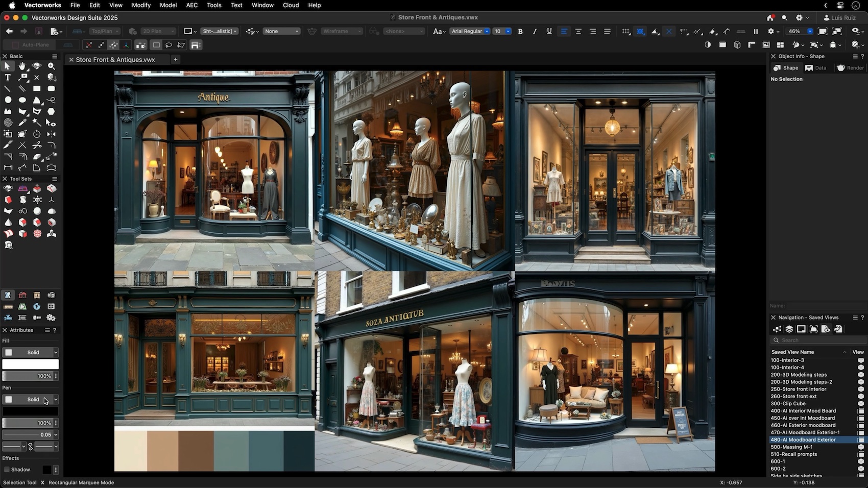The image size is (868, 488).
Task: Toggle underline text formatting
Action: (x=549, y=31)
